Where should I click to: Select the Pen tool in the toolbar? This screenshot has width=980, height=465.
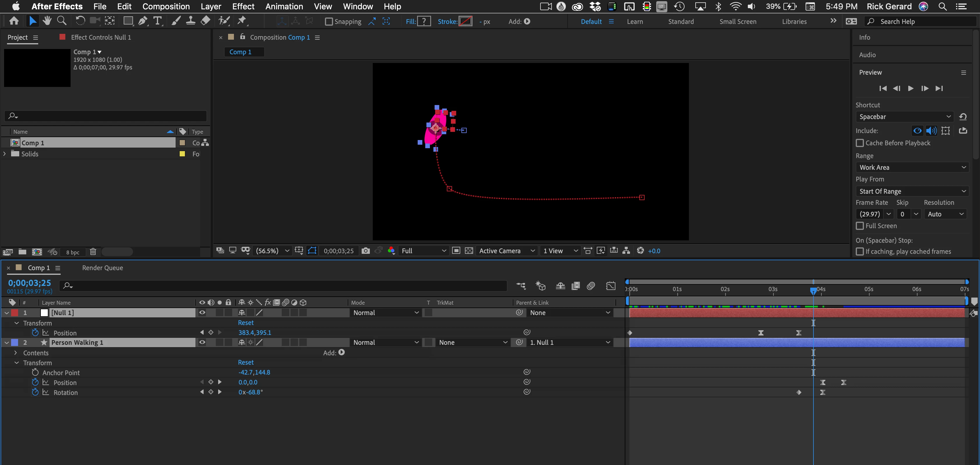(143, 21)
